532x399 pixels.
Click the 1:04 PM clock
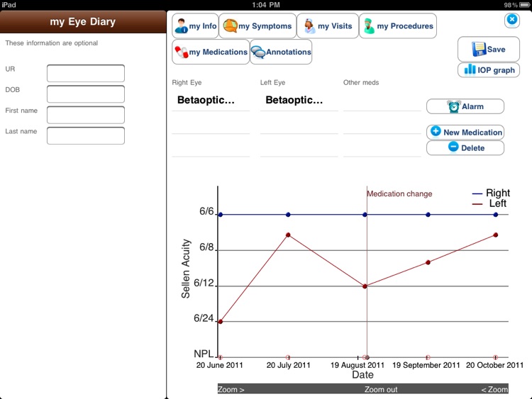pos(266,5)
